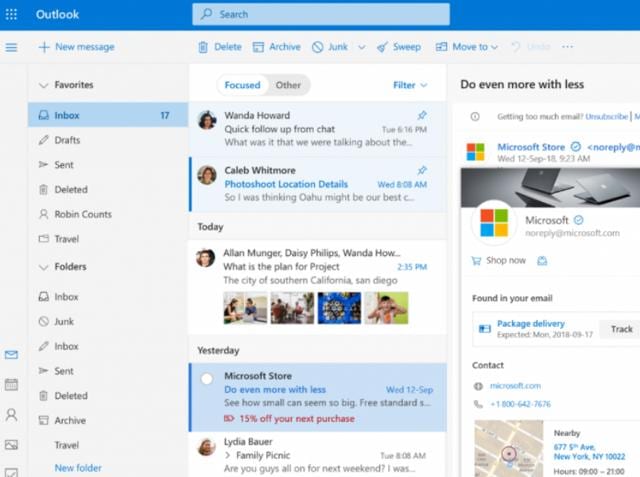Click the phone icon beside +1 800-642-7676
Image resolution: width=640 pixels, height=477 pixels.
point(478,404)
